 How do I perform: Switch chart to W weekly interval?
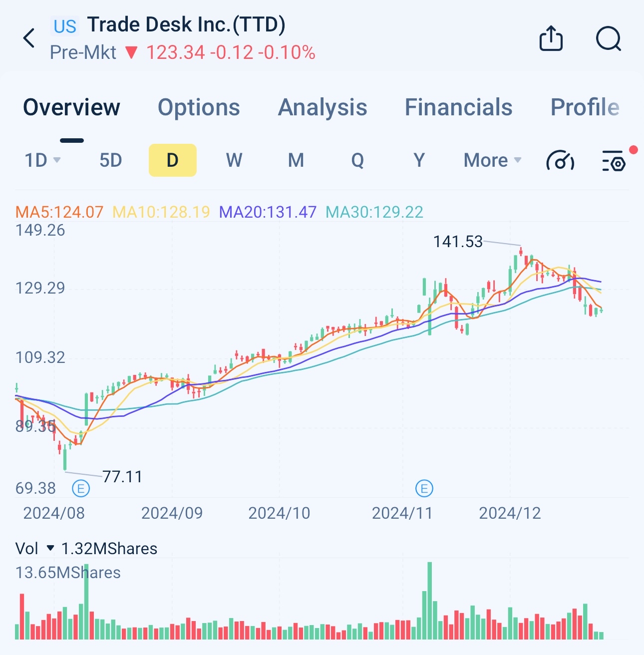(x=234, y=160)
